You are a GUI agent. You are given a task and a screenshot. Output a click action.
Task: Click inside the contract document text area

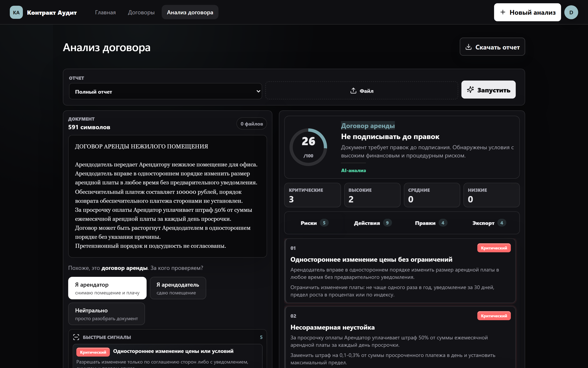point(167,196)
